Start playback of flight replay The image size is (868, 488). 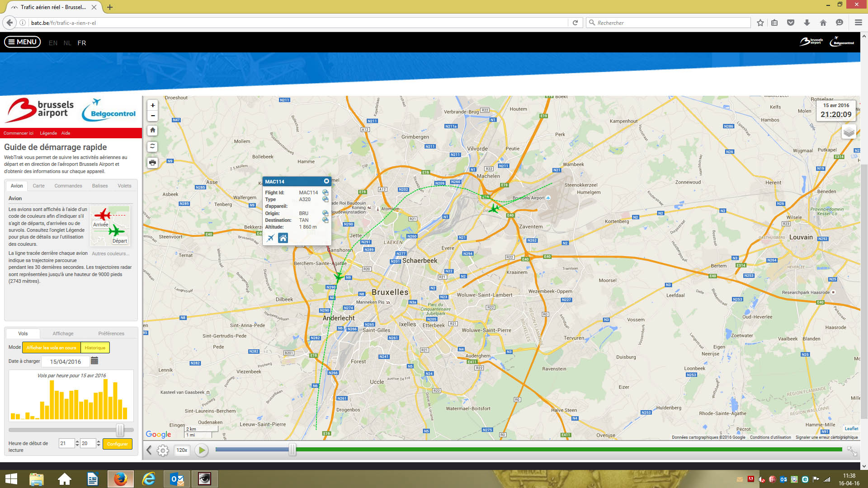(202, 450)
